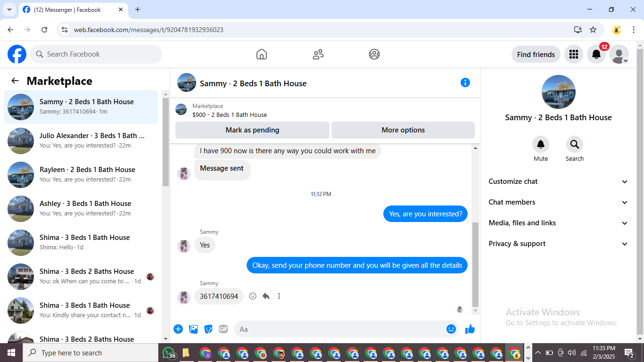Go to Home feed icon

pyautogui.click(x=262, y=54)
